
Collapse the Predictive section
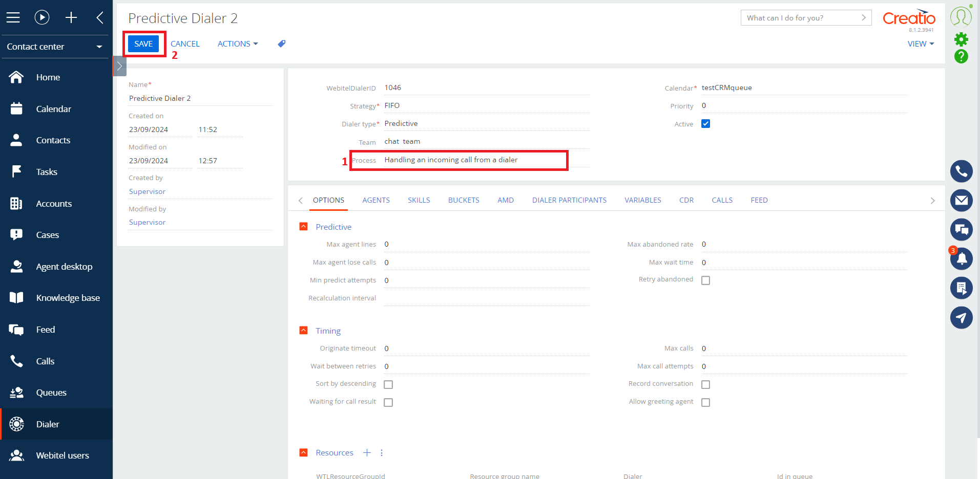(x=303, y=226)
